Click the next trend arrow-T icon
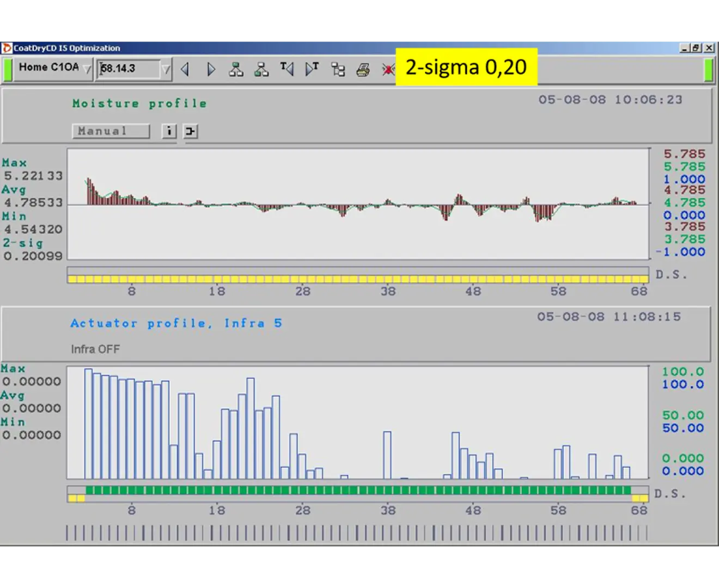Viewport: 719px width, 588px height. pyautogui.click(x=312, y=69)
